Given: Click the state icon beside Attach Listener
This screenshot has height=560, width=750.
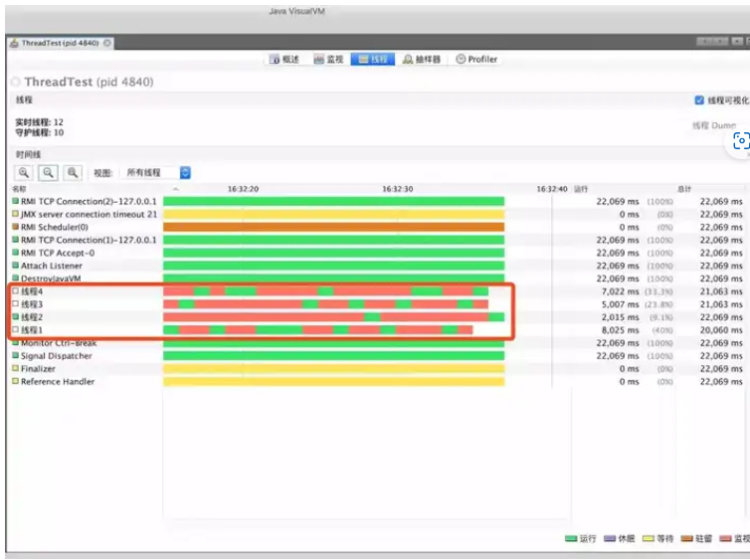Looking at the screenshot, I should (16, 266).
